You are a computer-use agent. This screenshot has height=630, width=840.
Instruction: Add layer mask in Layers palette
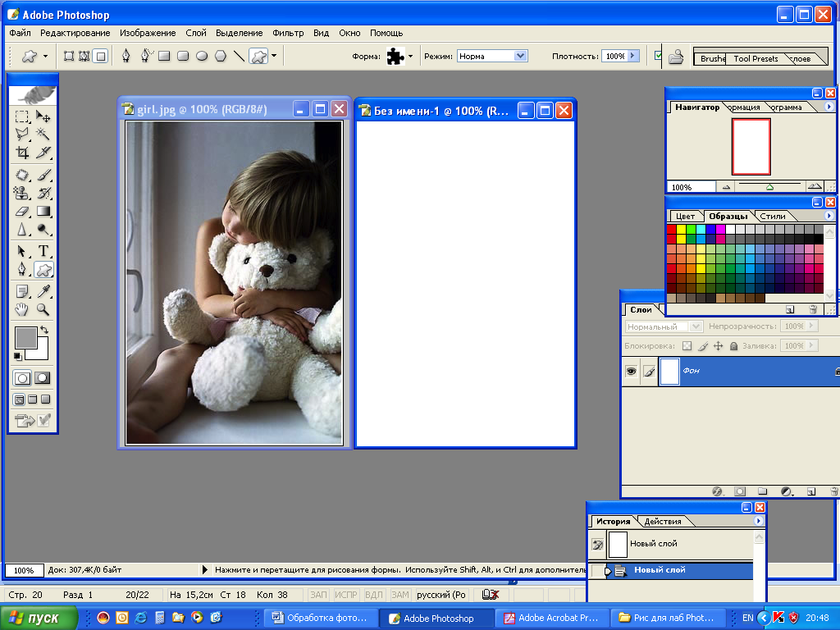(x=740, y=491)
